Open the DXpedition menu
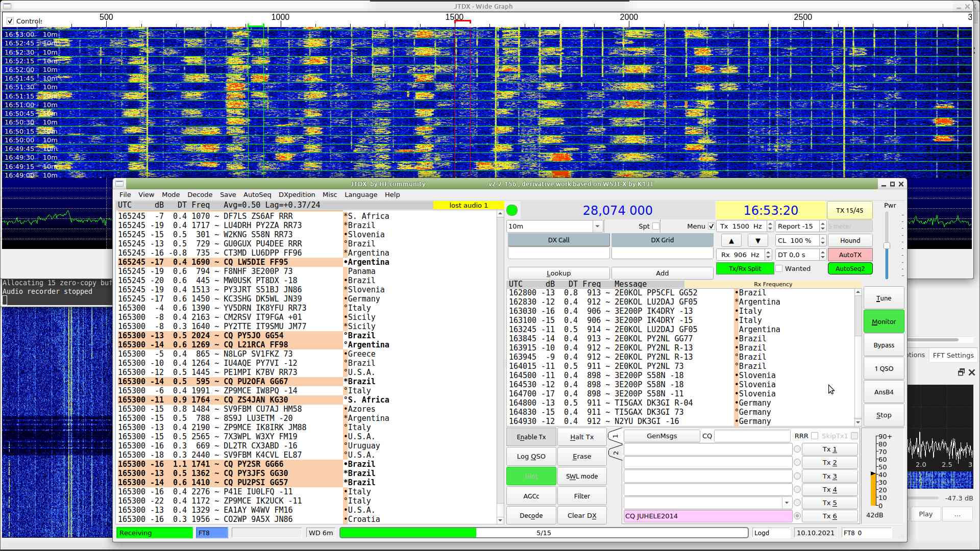 tap(297, 194)
